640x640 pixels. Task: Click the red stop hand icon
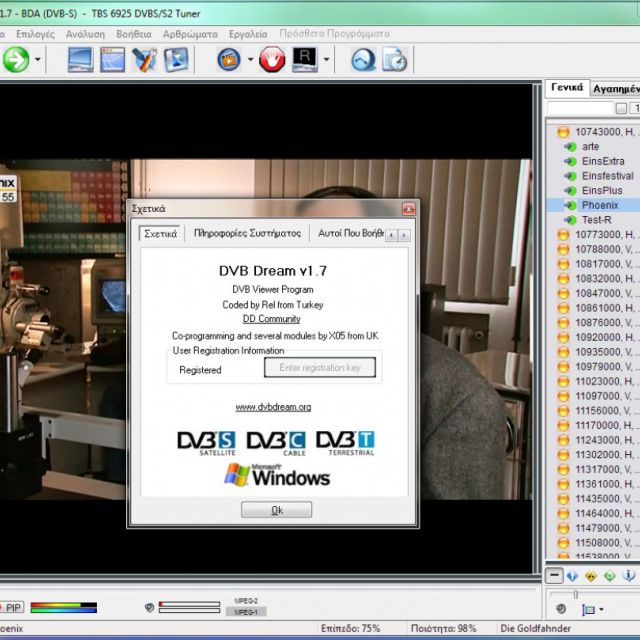coord(272,60)
